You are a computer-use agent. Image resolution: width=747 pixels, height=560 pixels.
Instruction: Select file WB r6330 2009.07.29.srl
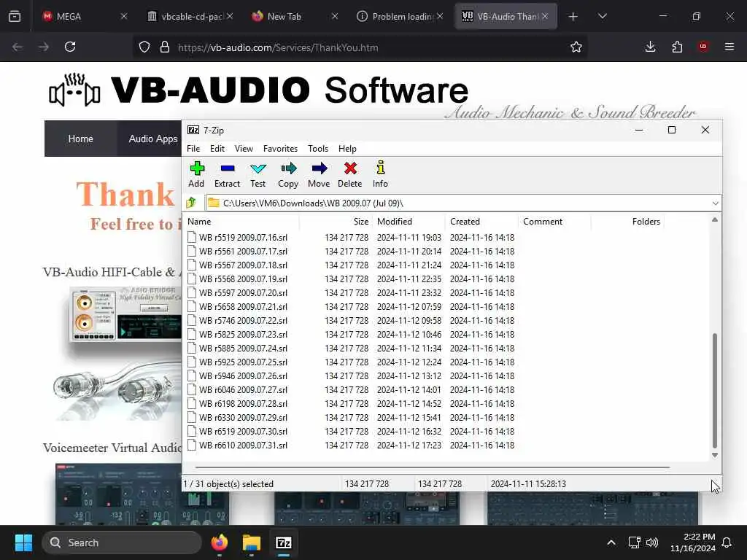[x=237, y=417]
